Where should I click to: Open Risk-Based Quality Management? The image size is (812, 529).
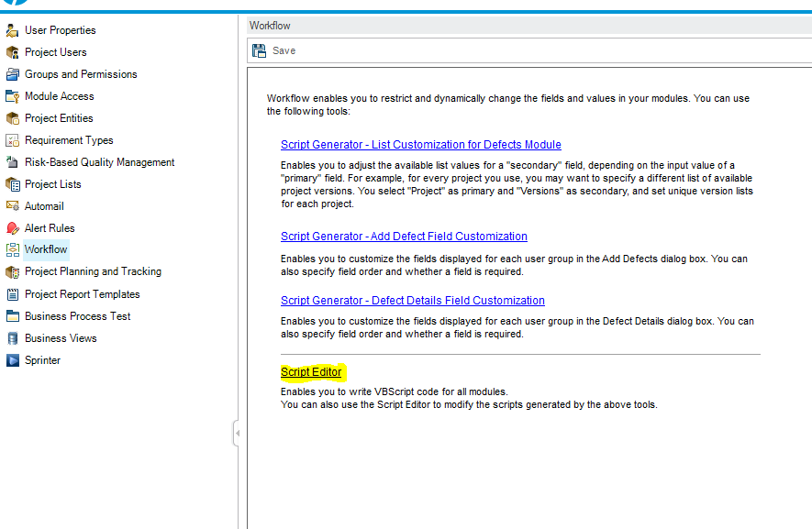point(99,162)
